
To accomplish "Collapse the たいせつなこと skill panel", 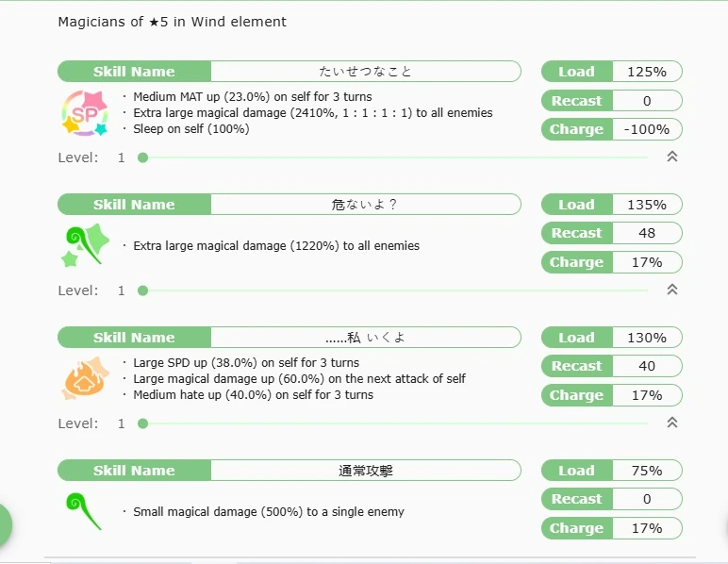I will pyautogui.click(x=671, y=158).
